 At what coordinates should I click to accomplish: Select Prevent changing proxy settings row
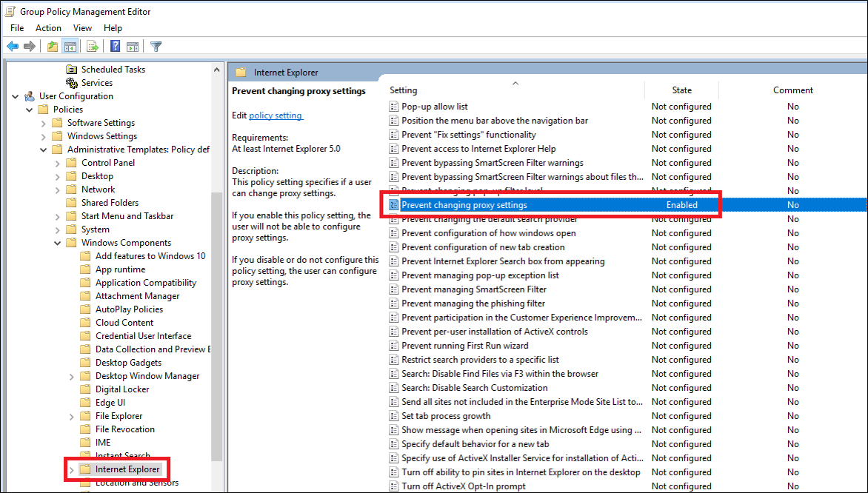tap(627, 205)
